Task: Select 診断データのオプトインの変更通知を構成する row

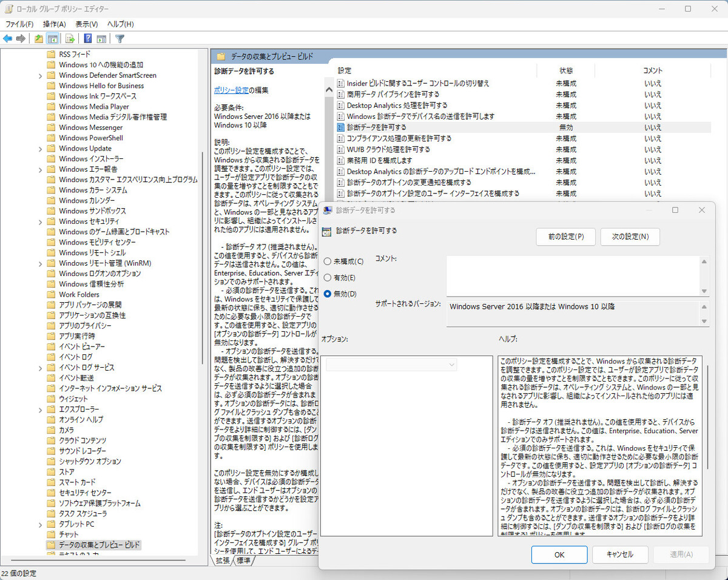Action: (x=524, y=182)
